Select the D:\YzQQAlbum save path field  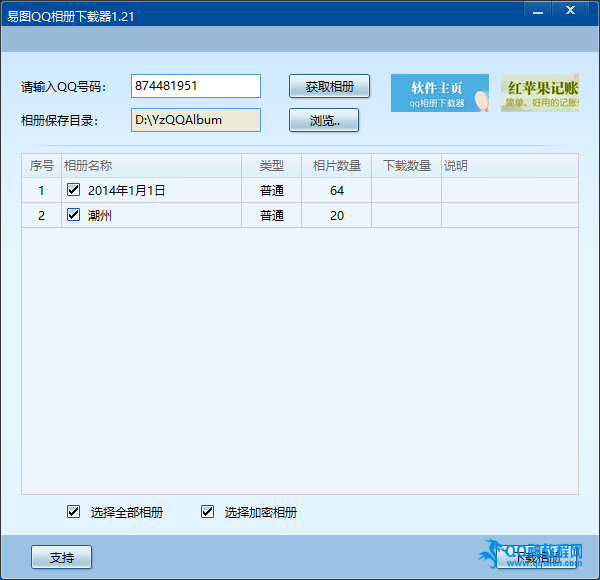196,120
